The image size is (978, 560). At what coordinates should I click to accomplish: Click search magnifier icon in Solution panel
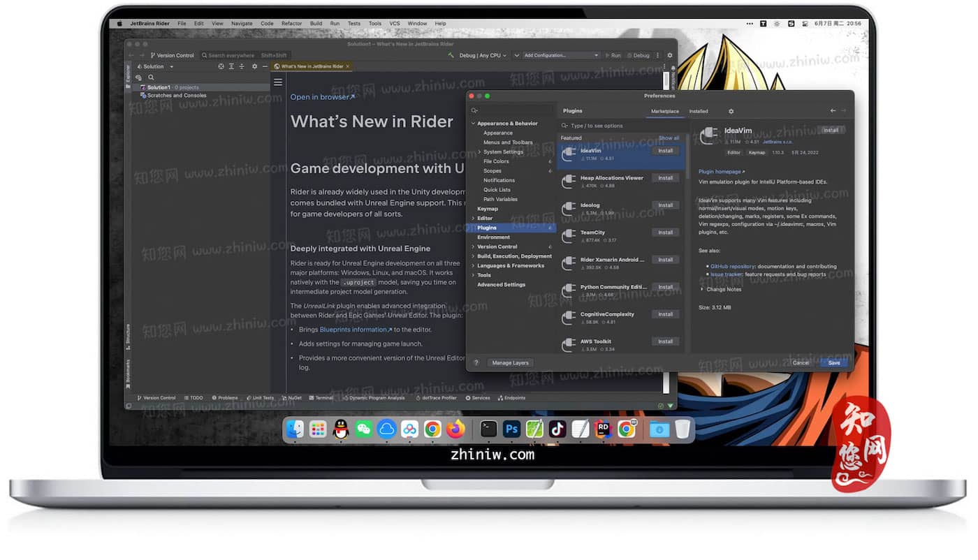[x=151, y=78]
